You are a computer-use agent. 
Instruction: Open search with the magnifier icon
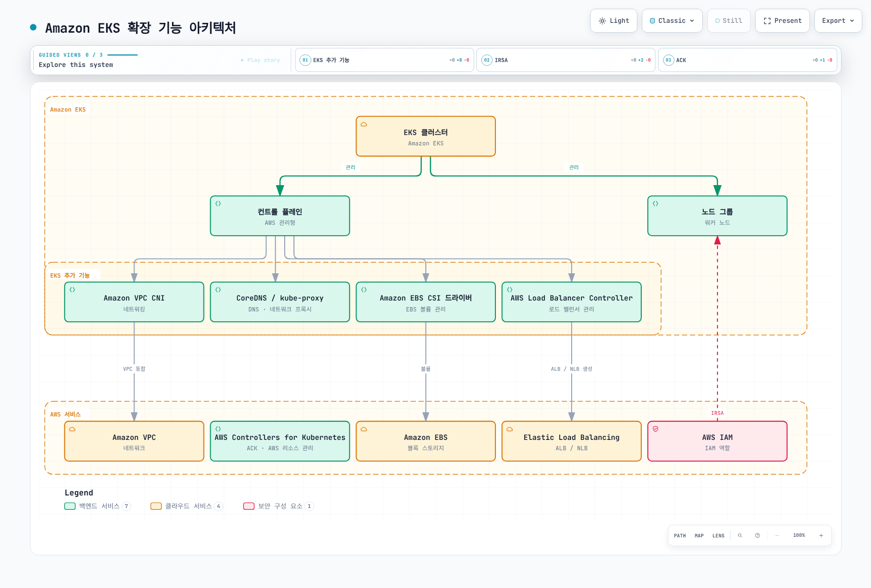(x=740, y=536)
